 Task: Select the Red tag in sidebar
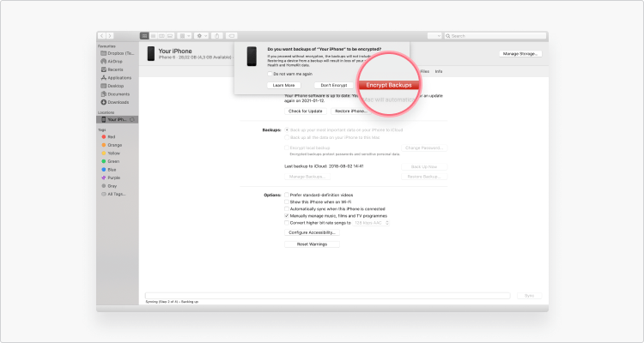(x=109, y=137)
